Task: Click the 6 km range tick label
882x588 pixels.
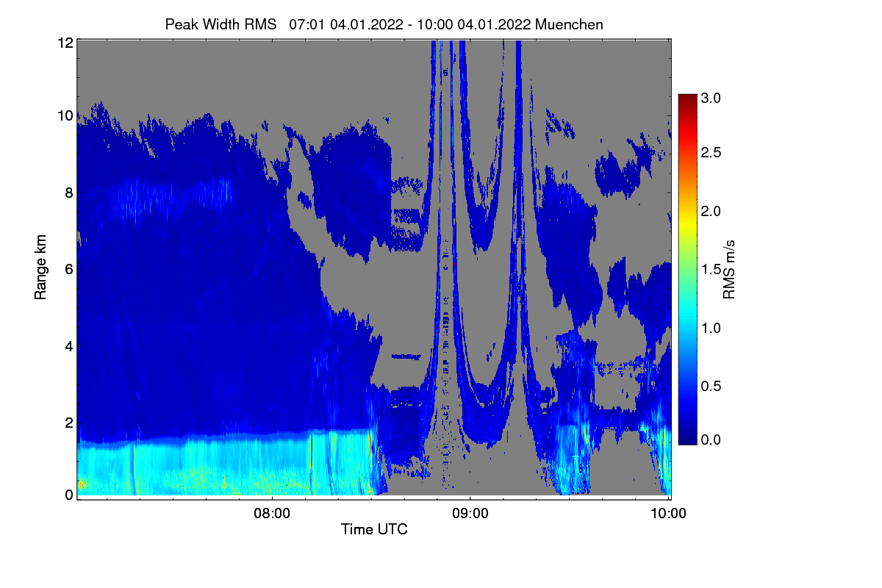Action: coord(69,269)
